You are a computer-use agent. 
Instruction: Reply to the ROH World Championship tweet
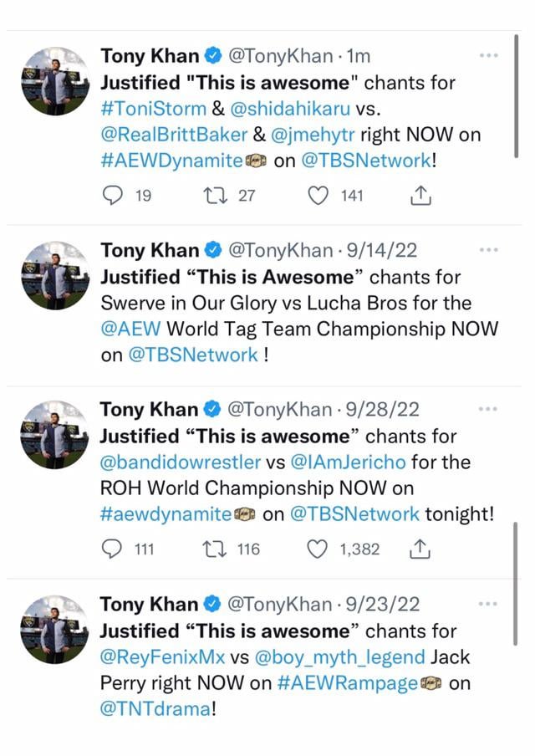pos(112,549)
